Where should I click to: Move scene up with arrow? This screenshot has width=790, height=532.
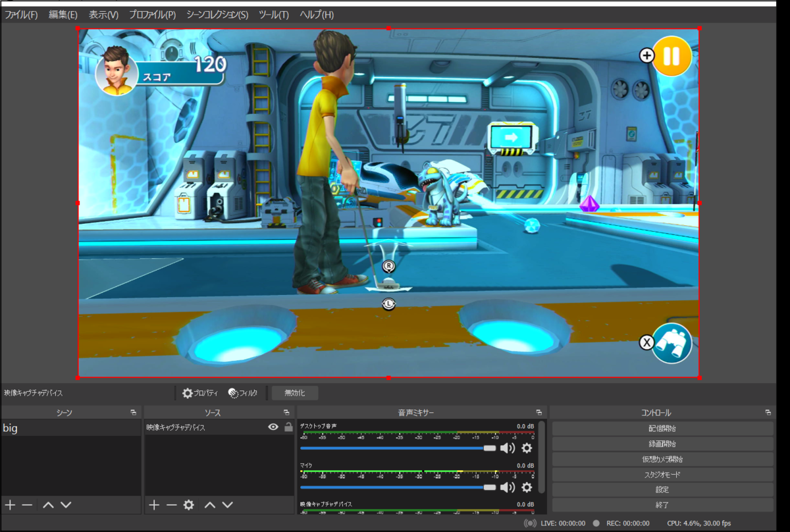point(48,505)
